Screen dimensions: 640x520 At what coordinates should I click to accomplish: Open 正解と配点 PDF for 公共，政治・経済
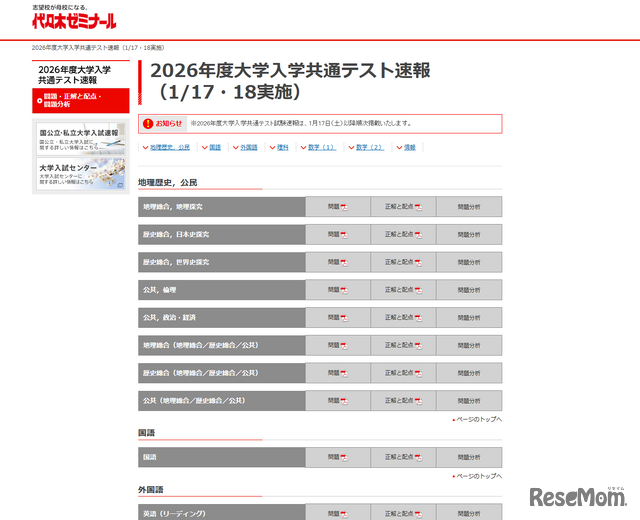[403, 318]
